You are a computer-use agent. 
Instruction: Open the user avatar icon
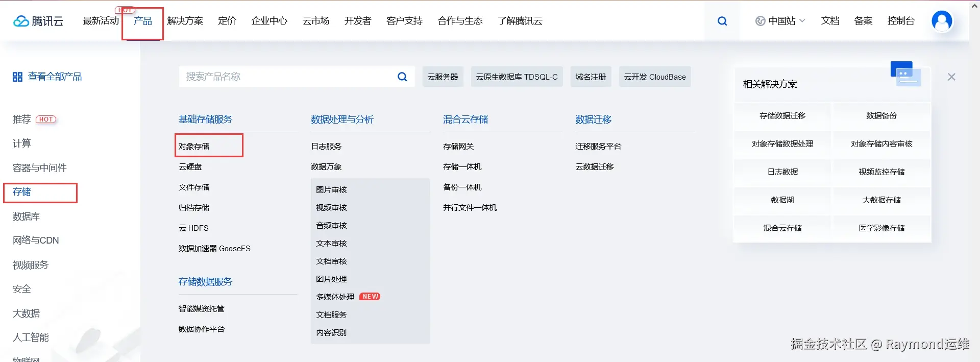[942, 21]
